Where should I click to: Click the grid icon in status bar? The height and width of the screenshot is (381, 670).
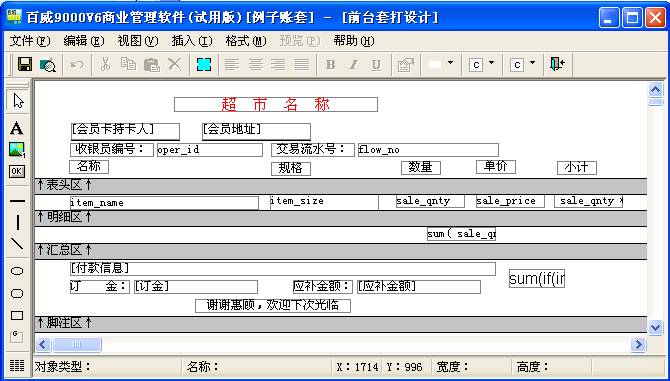[x=17, y=366]
